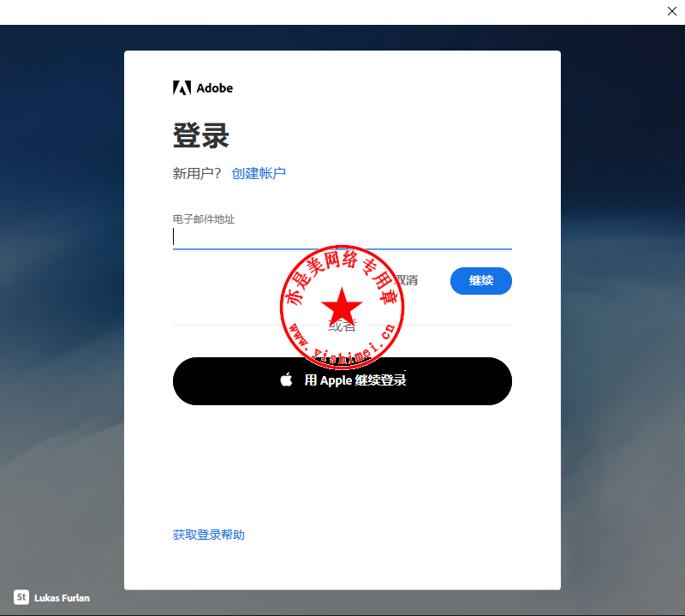Click the blue 继续 button
Image resolution: width=685 pixels, height=616 pixels.
click(481, 281)
